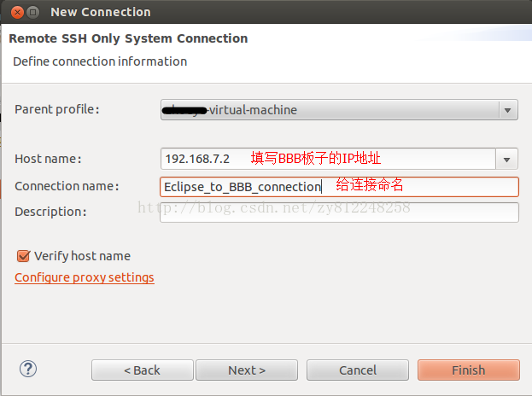Image resolution: width=532 pixels, height=396 pixels.
Task: Click in the empty Description field
Action: tap(339, 212)
